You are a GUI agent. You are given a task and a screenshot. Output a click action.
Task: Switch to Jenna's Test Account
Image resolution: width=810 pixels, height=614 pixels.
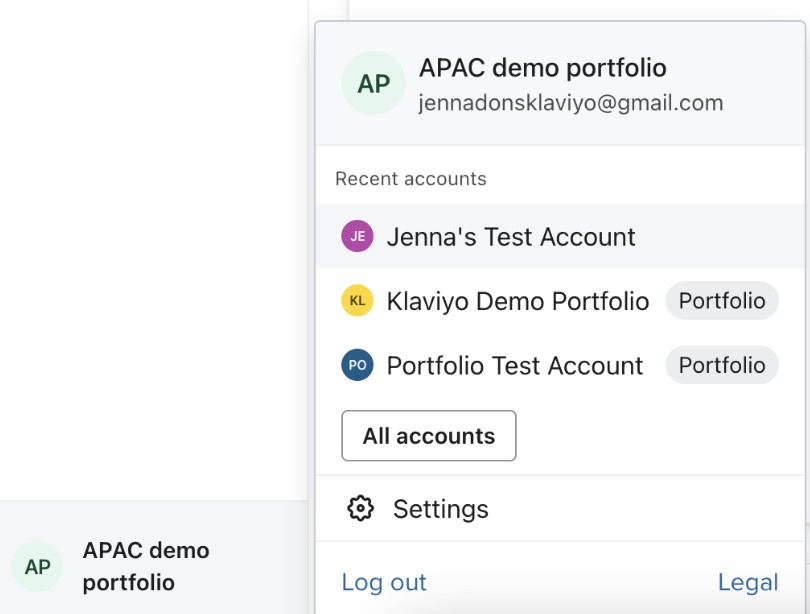(x=510, y=236)
